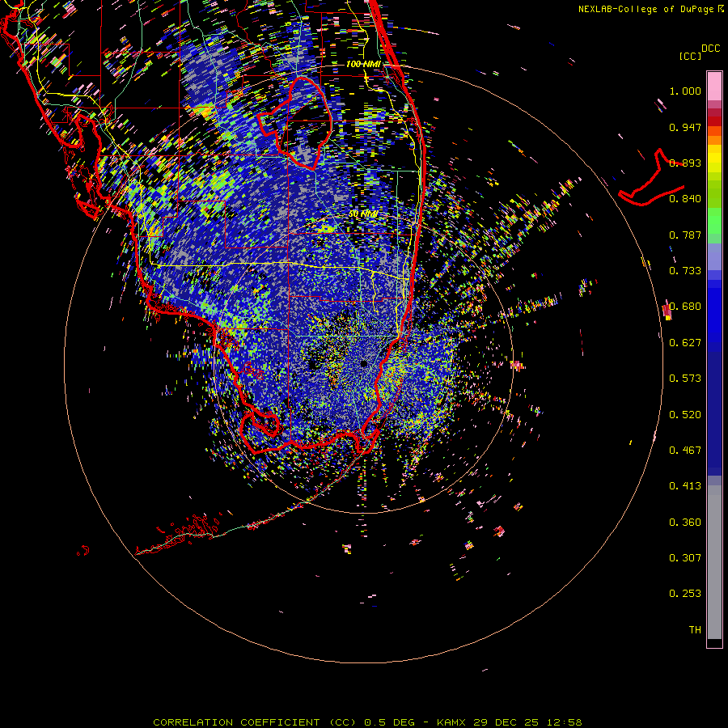Click the 100 NMI range ring label
Viewport: 728px width, 728px height.
point(363,64)
